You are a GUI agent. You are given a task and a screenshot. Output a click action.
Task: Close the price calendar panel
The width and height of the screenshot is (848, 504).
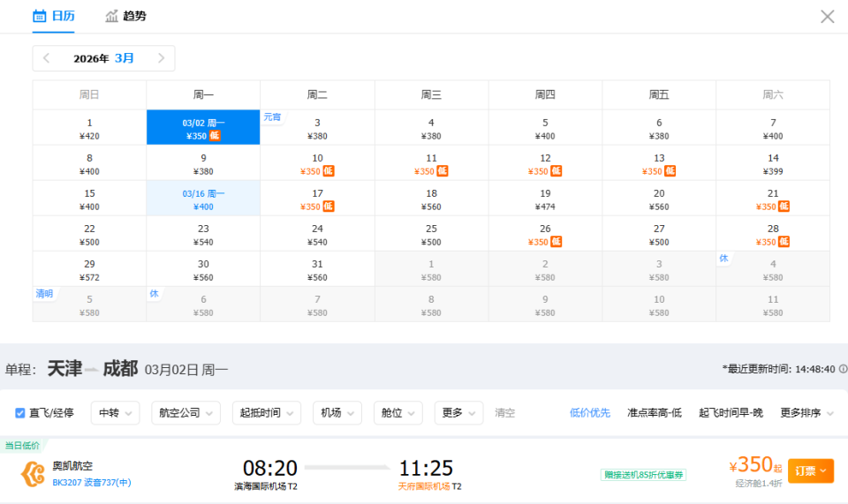[x=828, y=17]
